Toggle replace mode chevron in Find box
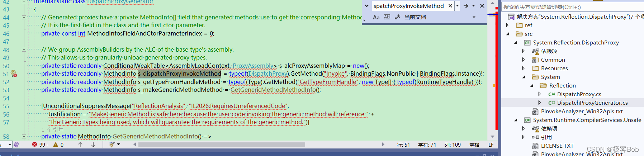 366,6
